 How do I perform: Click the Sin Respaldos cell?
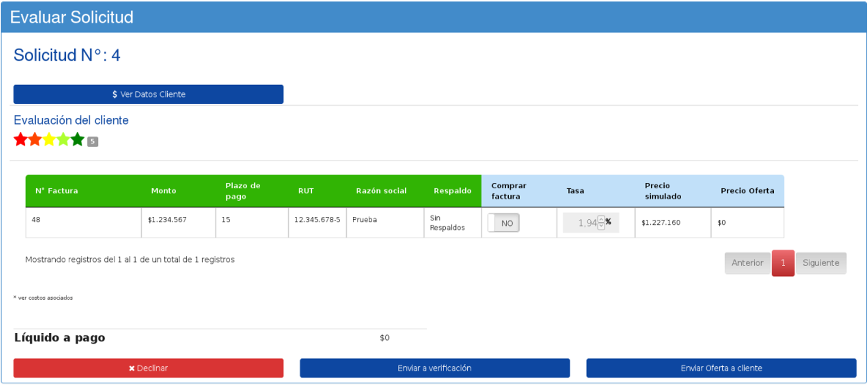click(x=453, y=223)
